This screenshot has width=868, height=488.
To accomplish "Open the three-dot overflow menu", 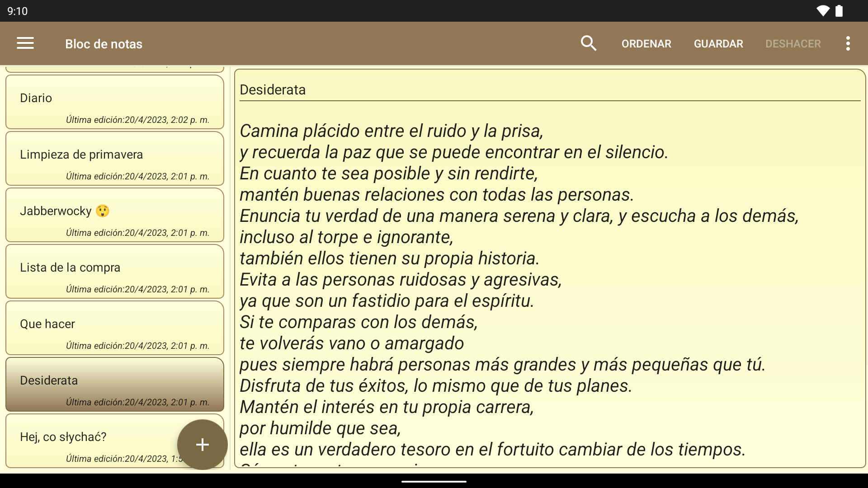I will click(x=848, y=43).
